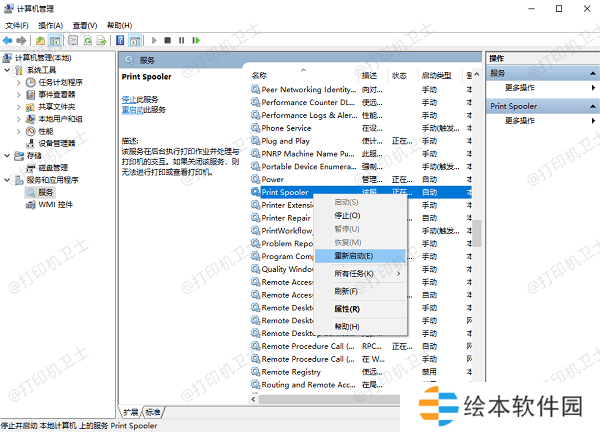Collapse the 系统工具 tree node

pyautogui.click(x=8, y=71)
